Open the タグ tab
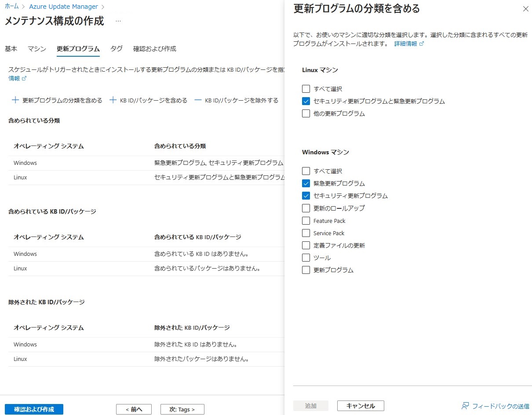Image resolution: width=532 pixels, height=415 pixels. pos(116,49)
